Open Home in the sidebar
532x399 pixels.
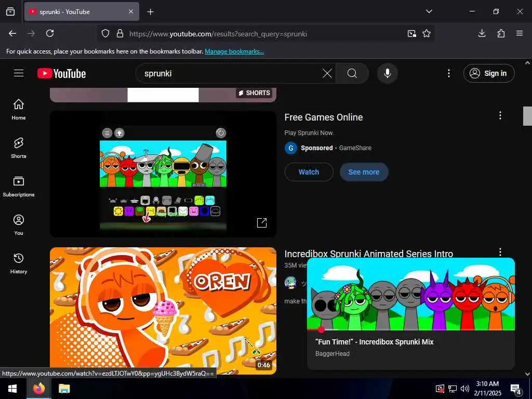(x=19, y=109)
